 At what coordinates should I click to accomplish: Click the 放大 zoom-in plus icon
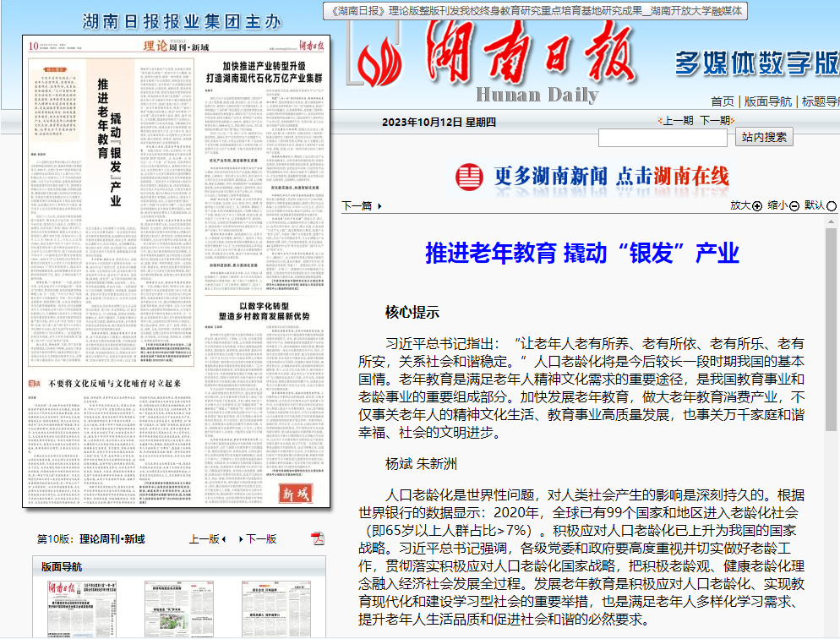[757, 206]
